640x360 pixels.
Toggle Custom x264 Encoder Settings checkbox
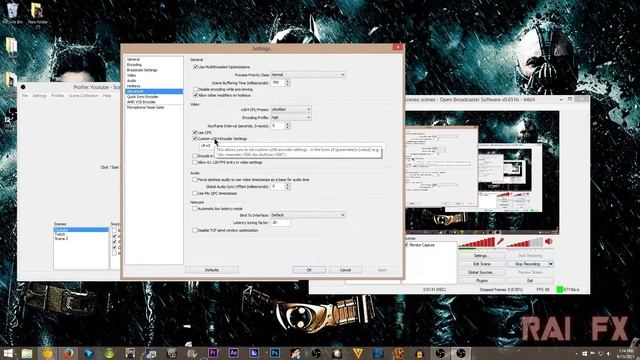click(195, 139)
